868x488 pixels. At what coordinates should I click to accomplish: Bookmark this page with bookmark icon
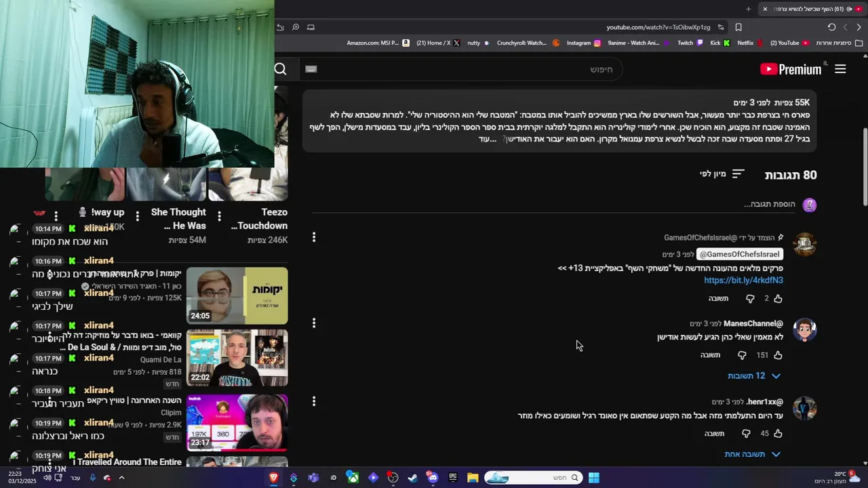pyautogui.click(x=738, y=27)
